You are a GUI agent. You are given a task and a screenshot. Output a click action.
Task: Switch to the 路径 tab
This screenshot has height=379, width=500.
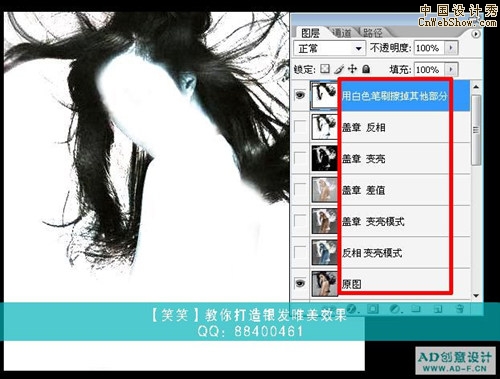click(x=373, y=33)
